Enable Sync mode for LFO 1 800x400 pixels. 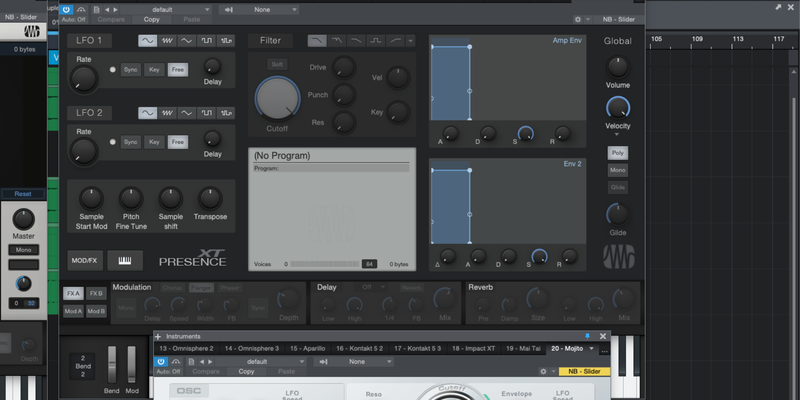point(131,70)
